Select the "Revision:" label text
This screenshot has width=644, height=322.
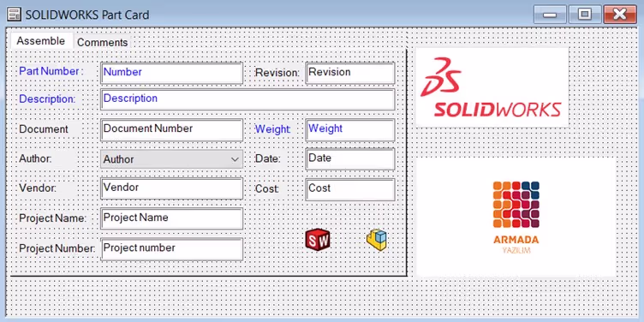277,73
